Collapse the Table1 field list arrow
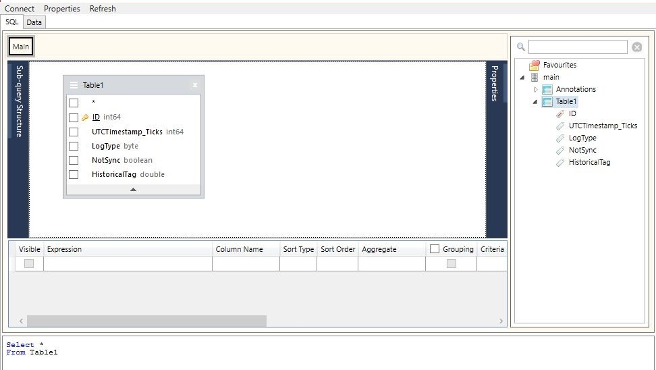The height and width of the screenshot is (370, 656). click(133, 190)
